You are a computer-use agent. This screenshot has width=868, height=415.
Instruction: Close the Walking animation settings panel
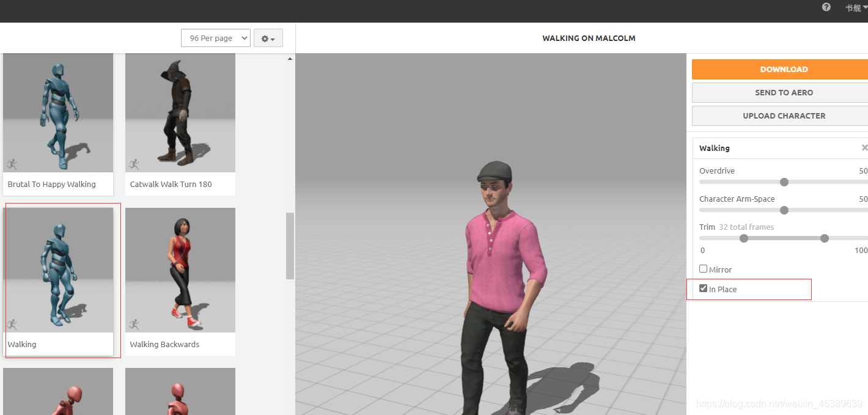click(864, 148)
